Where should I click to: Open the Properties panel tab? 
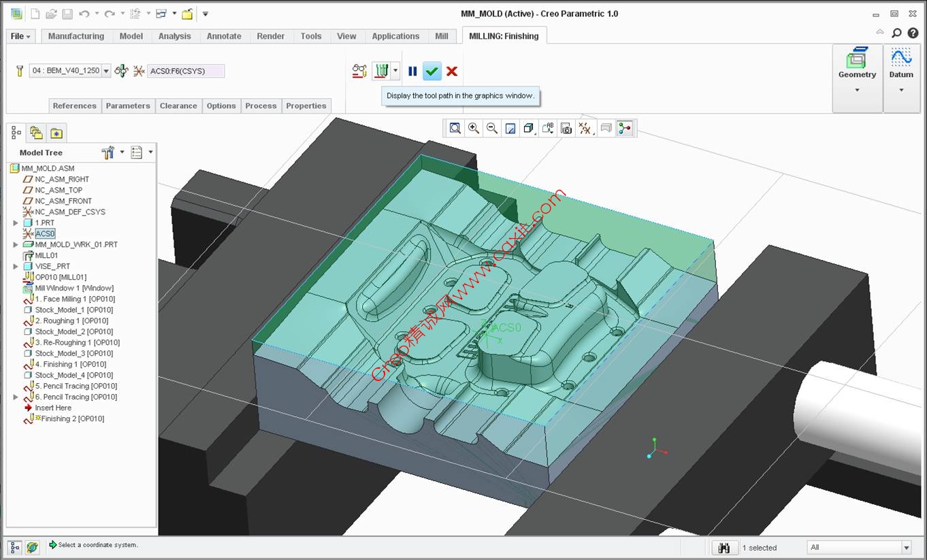(x=306, y=106)
